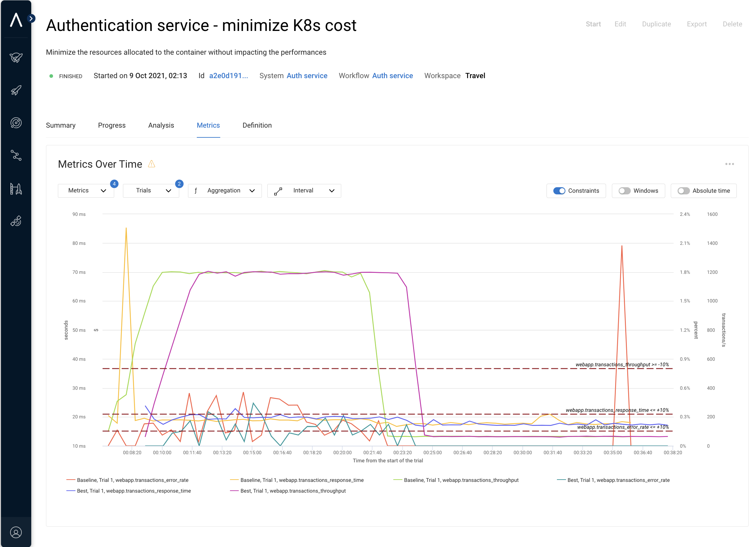Click the target radar sidebar icon
This screenshot has height=547, width=756.
16,123
